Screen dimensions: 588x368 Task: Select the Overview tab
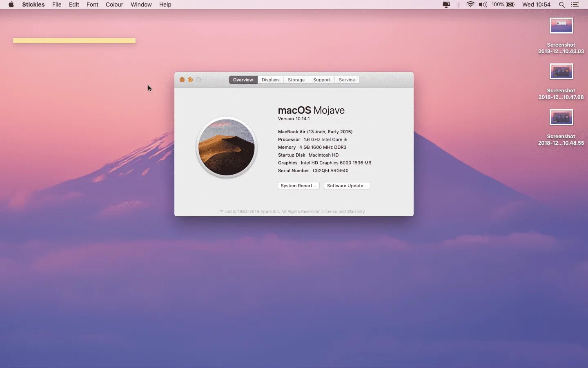click(x=243, y=80)
